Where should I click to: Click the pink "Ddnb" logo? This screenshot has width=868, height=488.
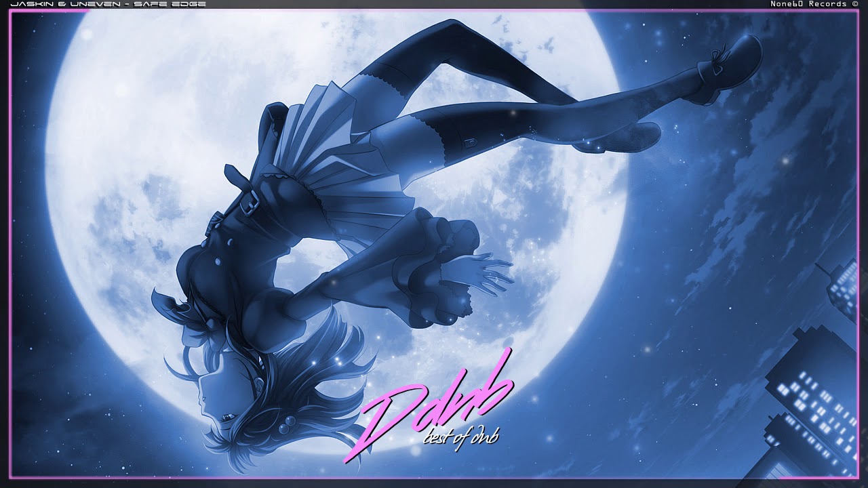click(x=429, y=406)
